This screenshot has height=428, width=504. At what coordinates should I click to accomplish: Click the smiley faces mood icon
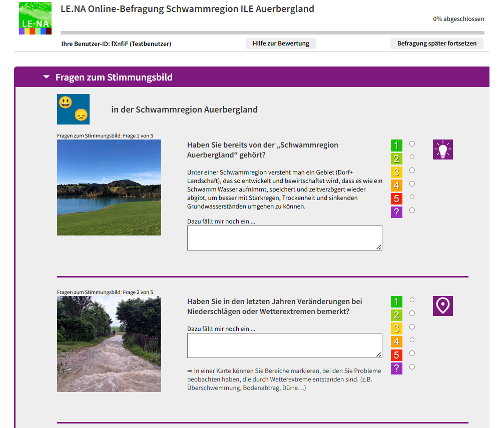(x=73, y=108)
